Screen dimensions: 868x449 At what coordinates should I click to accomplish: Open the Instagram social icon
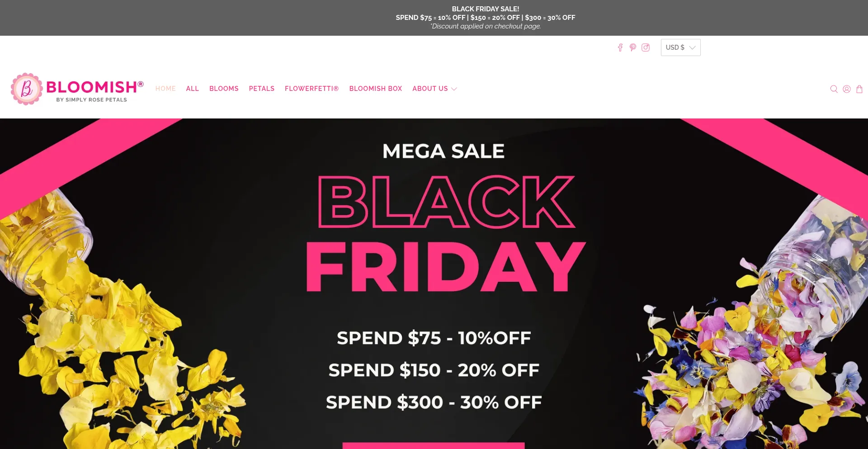(646, 47)
